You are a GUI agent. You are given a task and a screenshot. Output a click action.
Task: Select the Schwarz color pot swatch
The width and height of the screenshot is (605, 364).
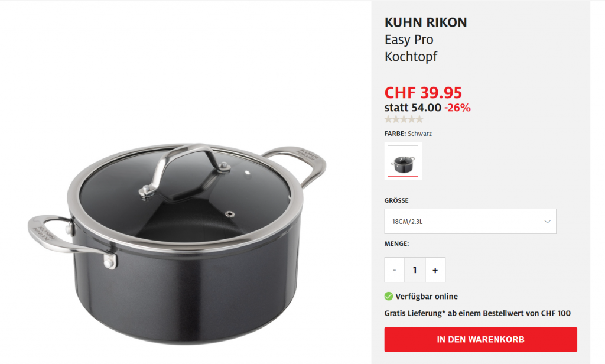coord(403,161)
